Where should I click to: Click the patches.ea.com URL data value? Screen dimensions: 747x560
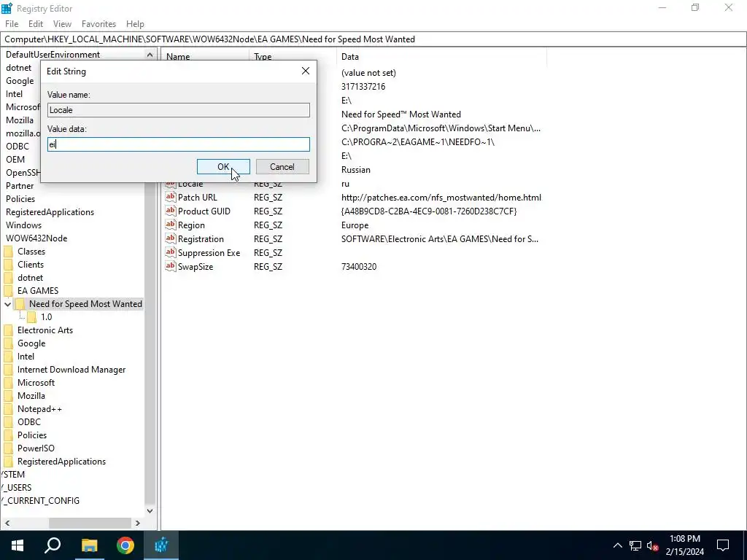point(441,198)
